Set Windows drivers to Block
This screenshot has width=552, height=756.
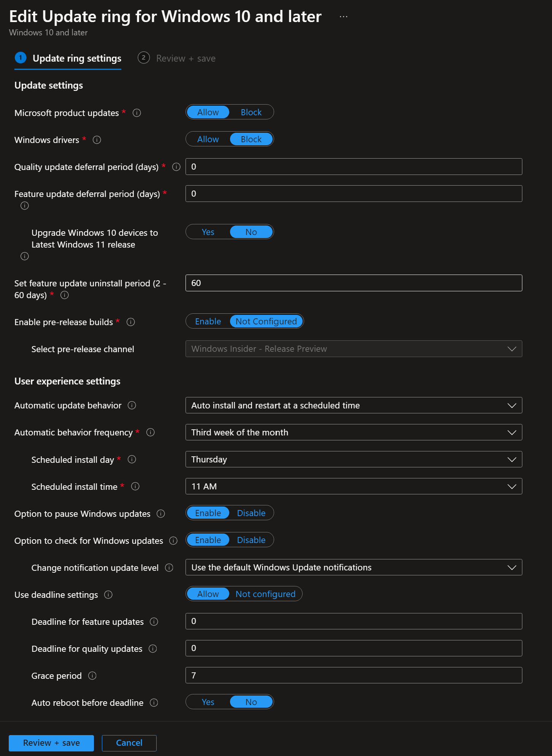[x=251, y=139]
